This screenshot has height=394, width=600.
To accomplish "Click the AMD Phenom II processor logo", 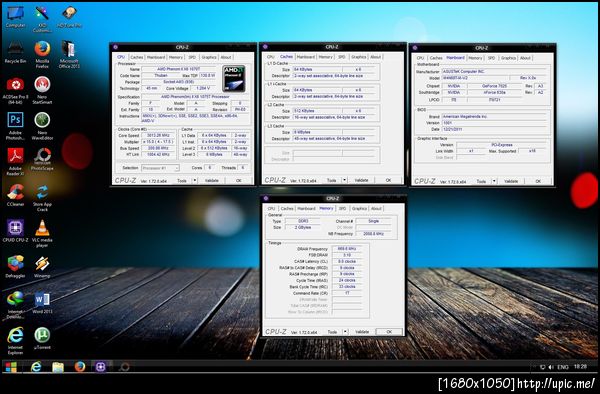I will [x=234, y=78].
